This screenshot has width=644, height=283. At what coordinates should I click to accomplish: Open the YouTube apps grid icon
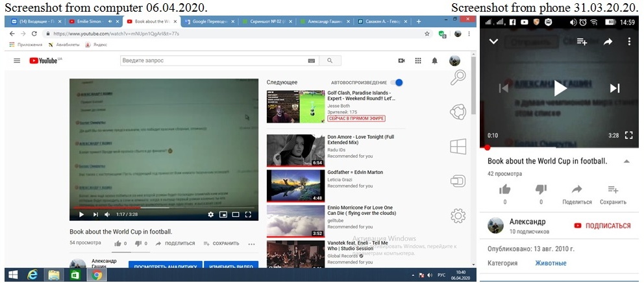pyautogui.click(x=418, y=61)
